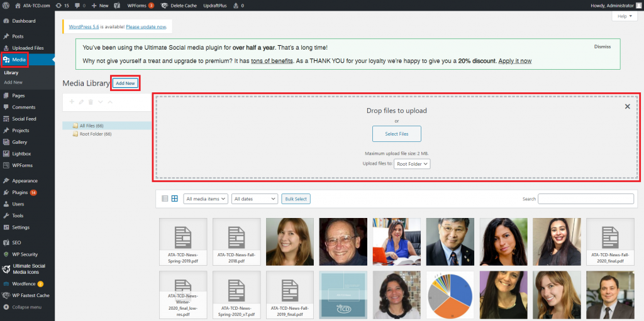644x321 pixels.
Task: Click the share icon with 0 count
Action: pyautogui.click(x=238, y=6)
